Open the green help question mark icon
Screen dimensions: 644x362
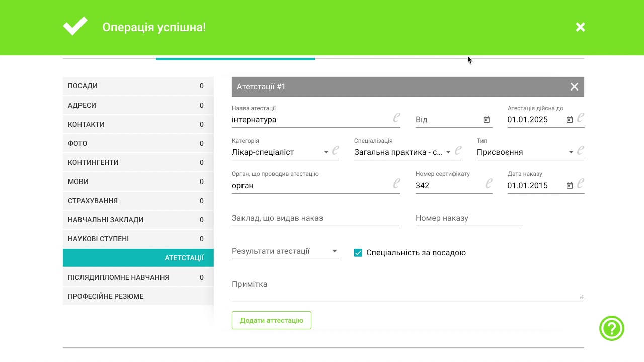click(612, 329)
